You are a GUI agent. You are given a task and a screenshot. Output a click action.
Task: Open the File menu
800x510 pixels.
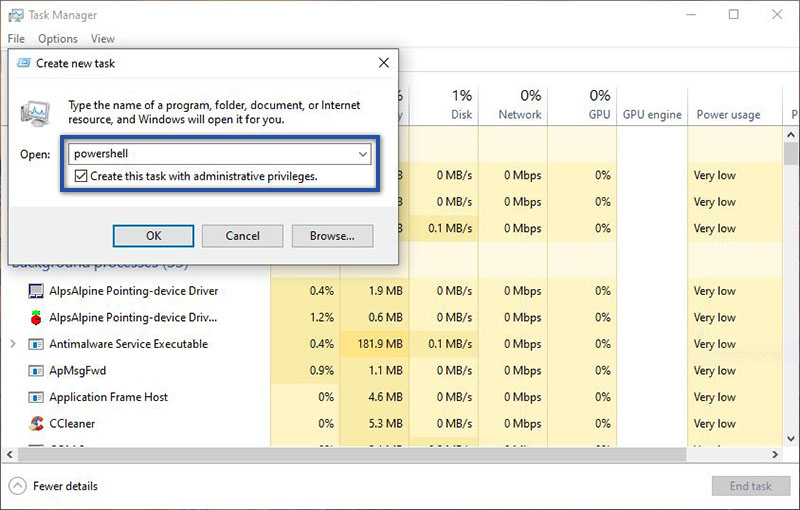point(15,39)
